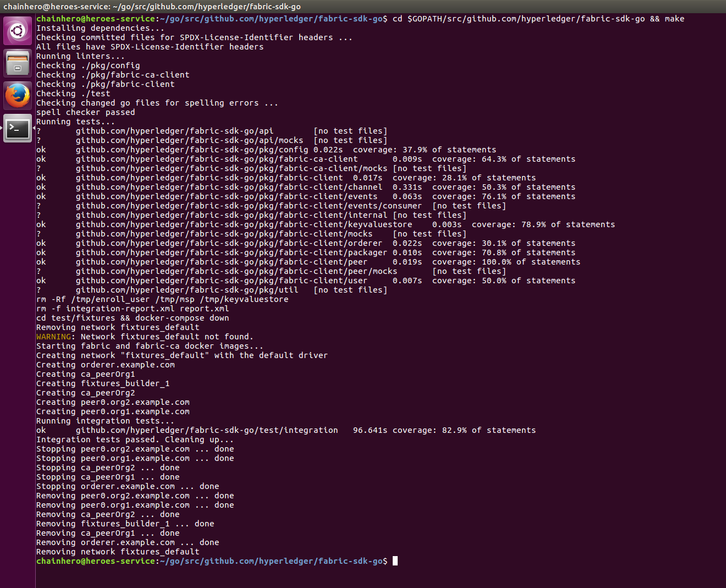This screenshot has width=726, height=588.
Task: Click 'Checking ./pkg/fabric-client' line
Action: pos(105,84)
